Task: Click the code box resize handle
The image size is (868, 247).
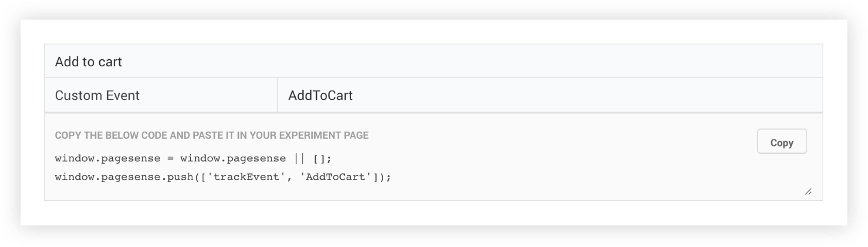Action: click(808, 192)
